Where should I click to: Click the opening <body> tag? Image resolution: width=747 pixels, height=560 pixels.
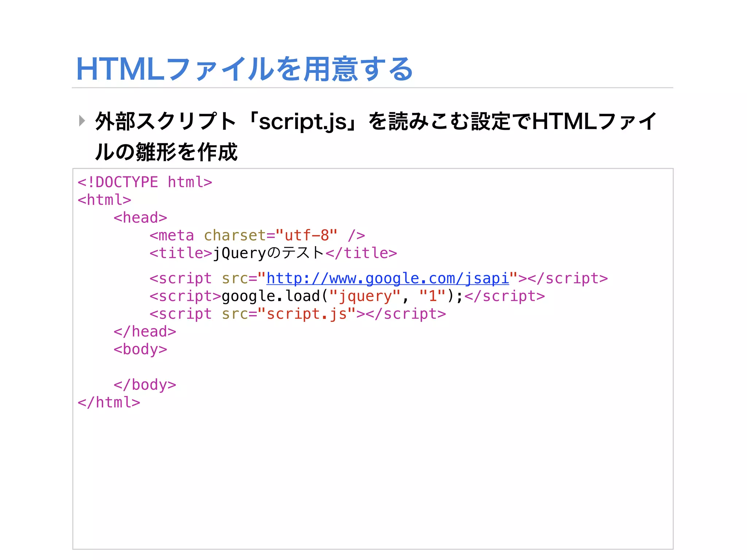[140, 350]
